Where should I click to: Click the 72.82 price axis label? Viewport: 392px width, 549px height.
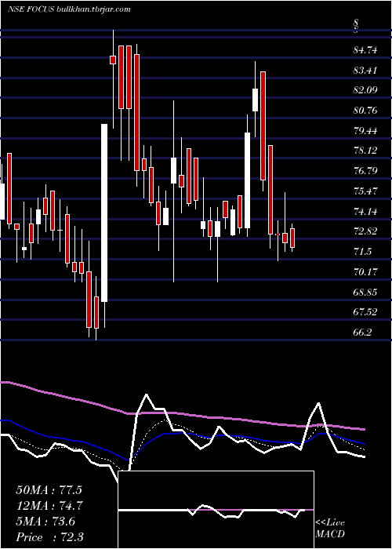click(x=365, y=231)
